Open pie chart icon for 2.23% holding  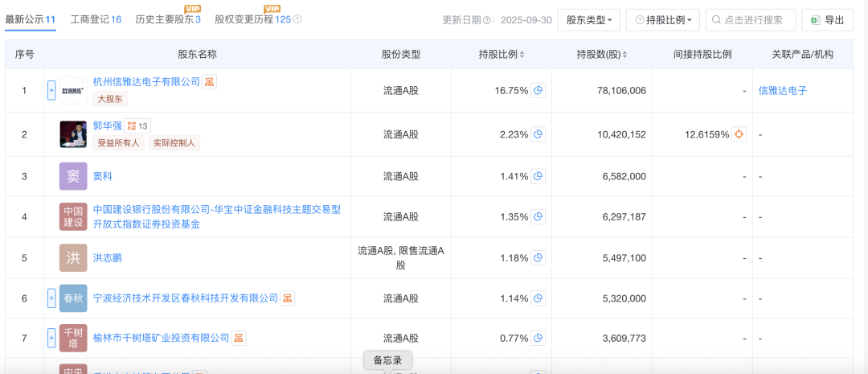538,134
